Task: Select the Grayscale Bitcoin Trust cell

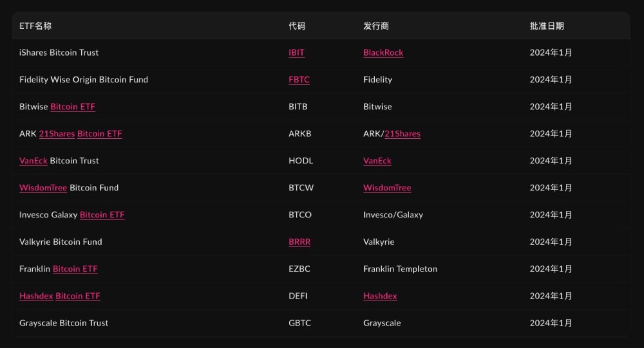Action: 64,323
